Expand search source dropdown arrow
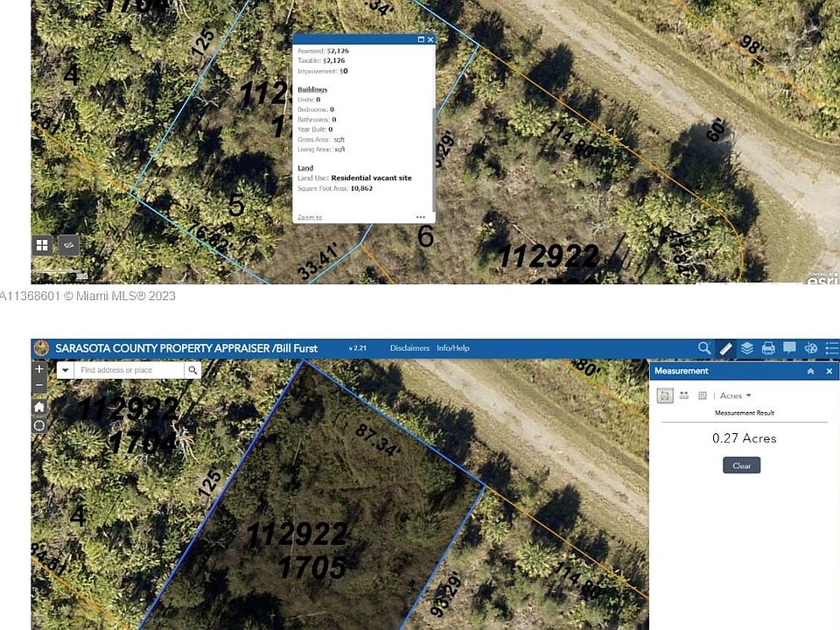The width and height of the screenshot is (840, 630). (x=66, y=370)
